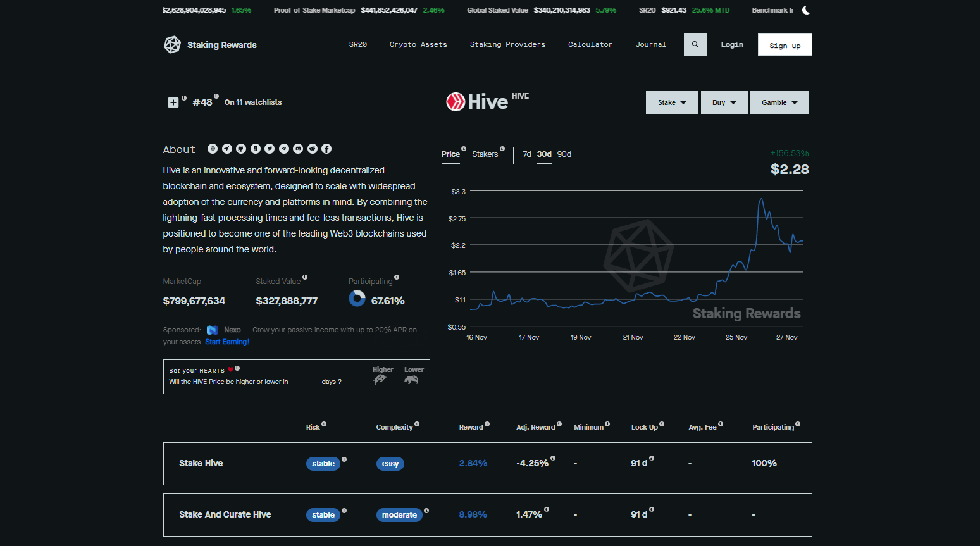
Task: Focus the days input field
Action: [305, 382]
